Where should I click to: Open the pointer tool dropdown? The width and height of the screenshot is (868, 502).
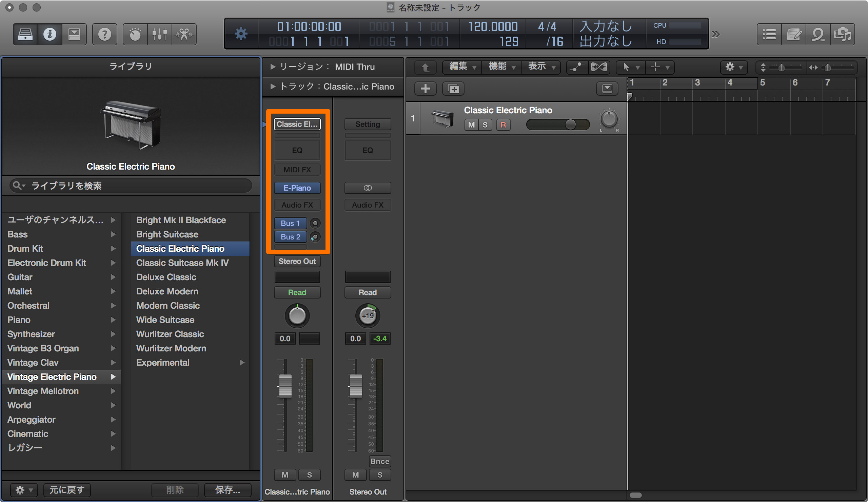[x=631, y=67]
